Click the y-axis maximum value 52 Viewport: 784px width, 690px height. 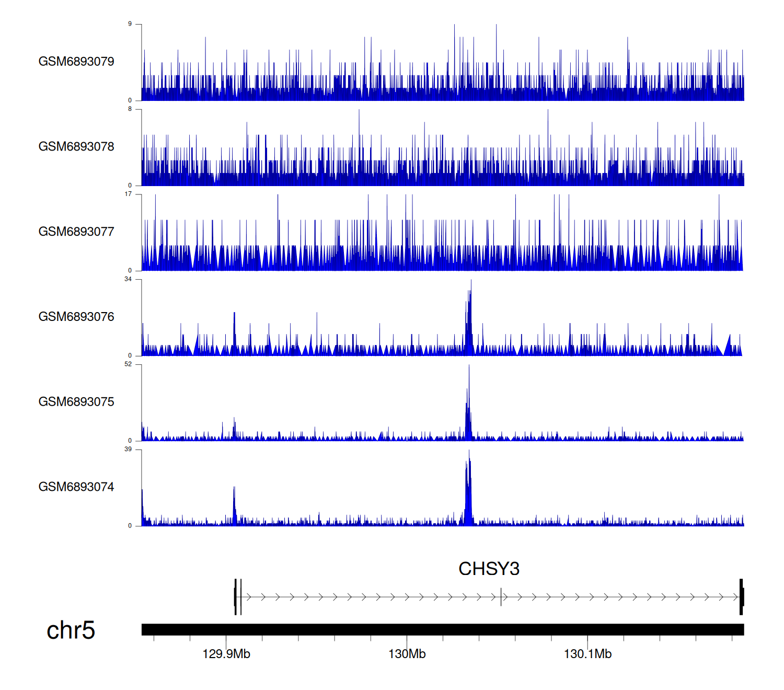click(128, 364)
